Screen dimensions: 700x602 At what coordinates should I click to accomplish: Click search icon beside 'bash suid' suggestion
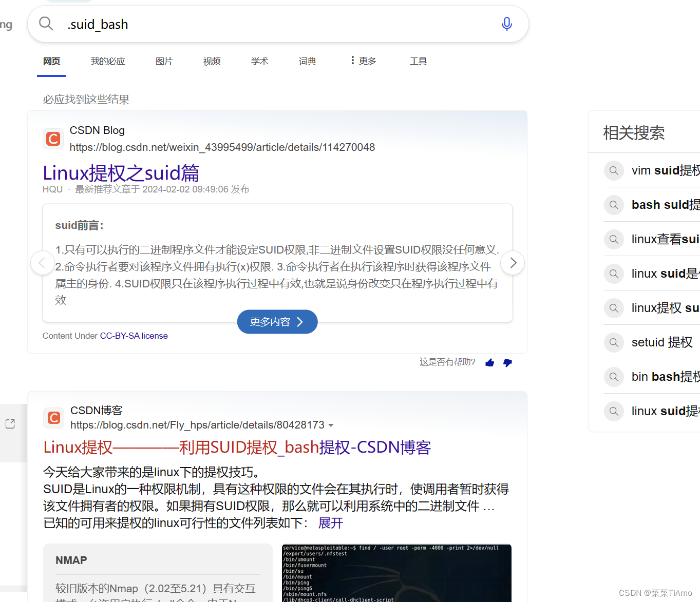pos(614,205)
